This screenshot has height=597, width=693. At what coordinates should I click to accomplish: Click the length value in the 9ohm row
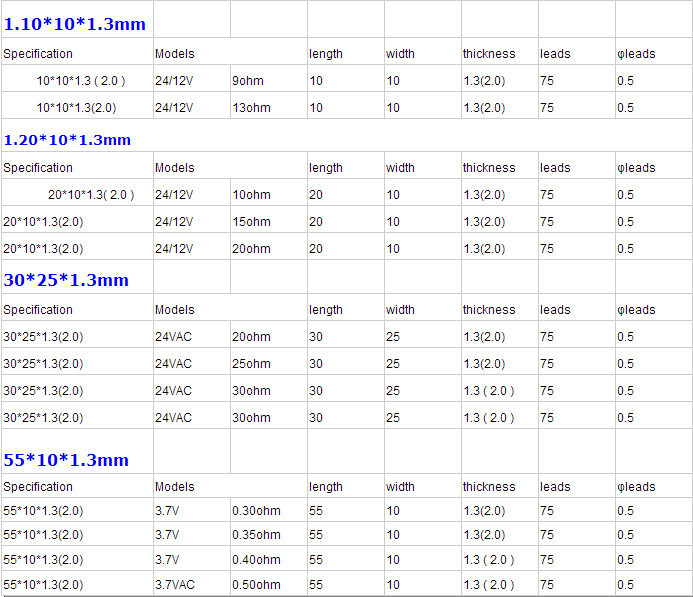point(316,81)
